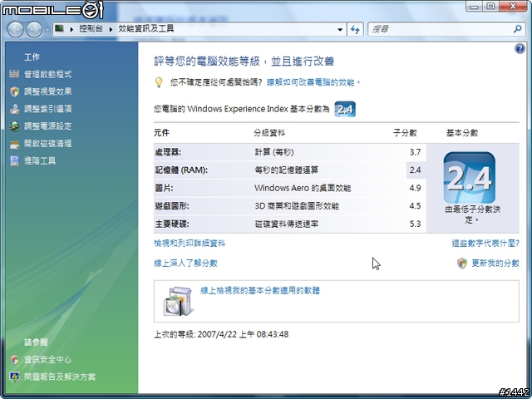Focus the 搜尋 search input field
Image resolution: width=532 pixels, height=399 pixels.
coord(440,30)
